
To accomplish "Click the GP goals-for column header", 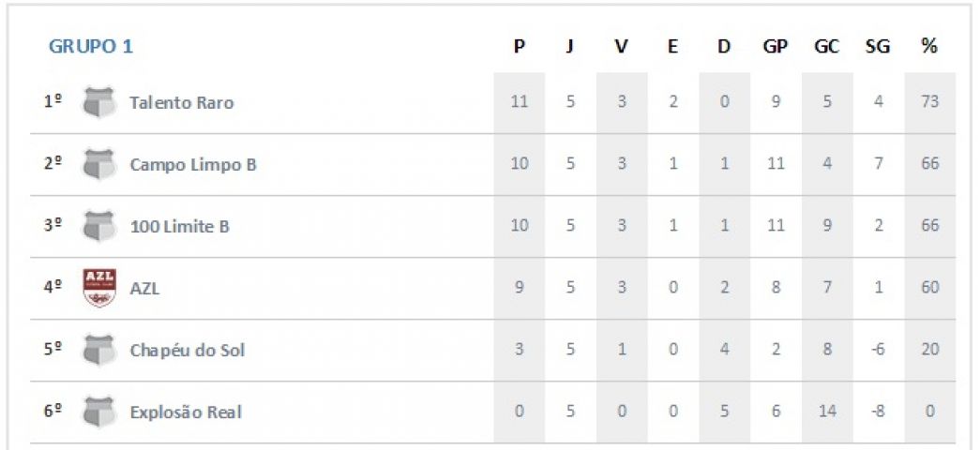I will (775, 47).
